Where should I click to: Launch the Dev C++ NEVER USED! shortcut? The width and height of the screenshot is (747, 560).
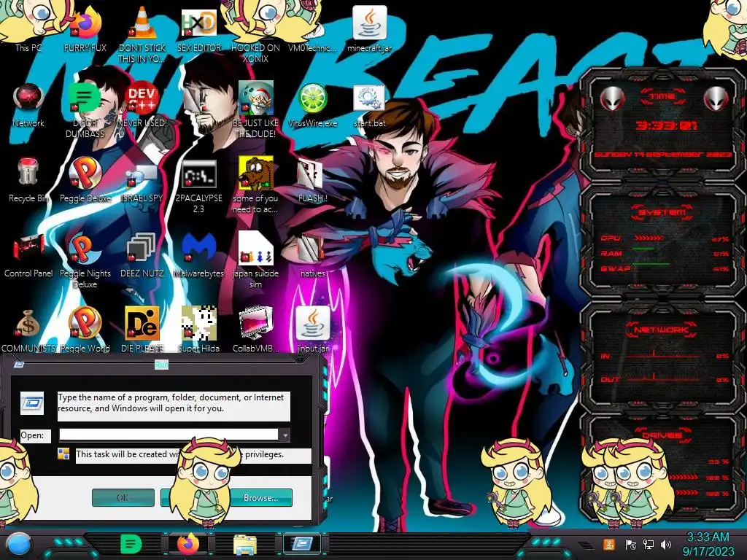point(142,105)
